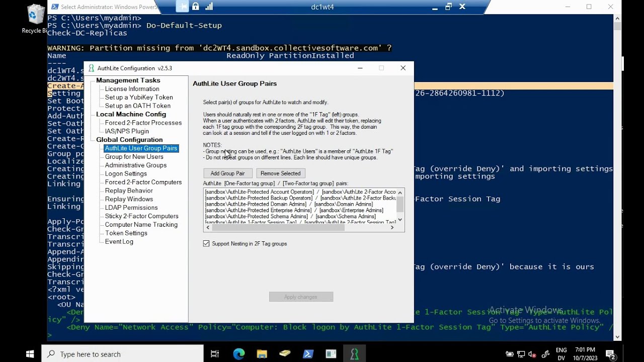
Task: Click the horizontal scrollbar thumb of the pairs list
Action: tap(278, 227)
